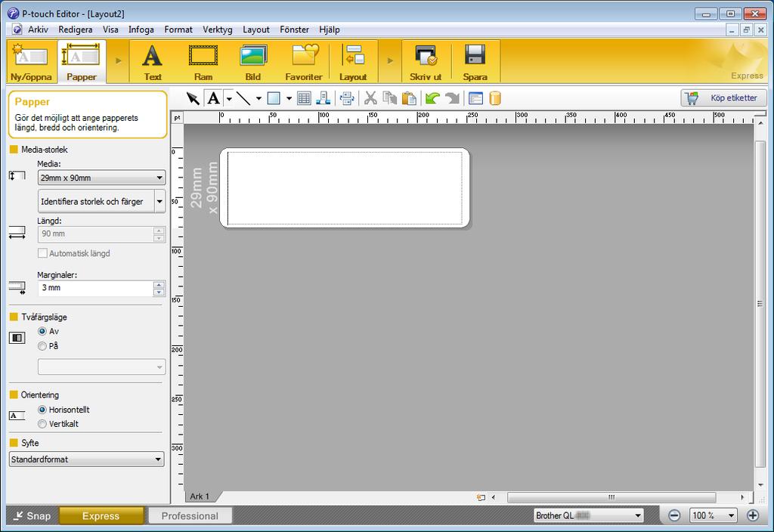The height and width of the screenshot is (532, 774).
Task: Zoom out with the minus icon
Action: click(x=674, y=515)
